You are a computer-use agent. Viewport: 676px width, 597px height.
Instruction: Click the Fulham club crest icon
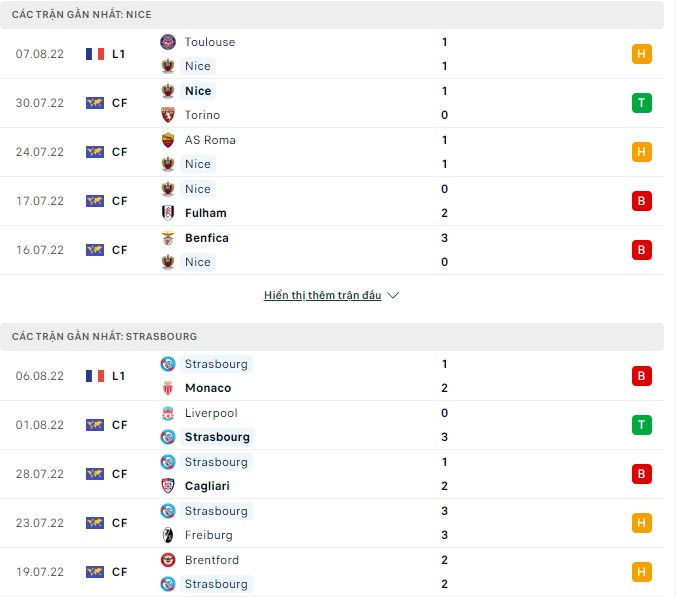coord(167,213)
